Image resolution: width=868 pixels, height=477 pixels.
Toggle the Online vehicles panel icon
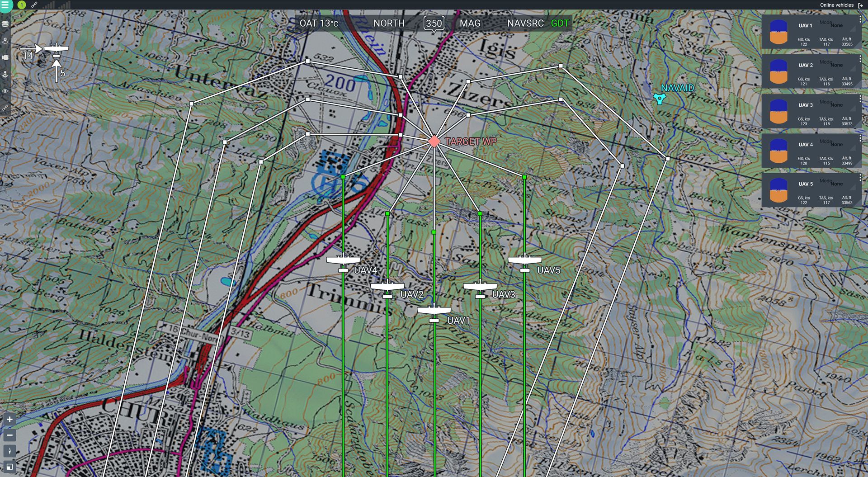click(x=860, y=5)
